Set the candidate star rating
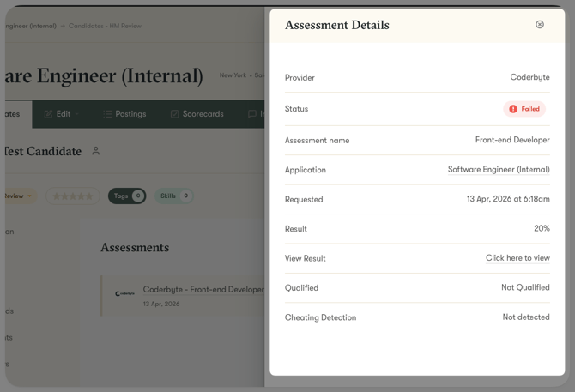The height and width of the screenshot is (392, 575). tap(73, 196)
